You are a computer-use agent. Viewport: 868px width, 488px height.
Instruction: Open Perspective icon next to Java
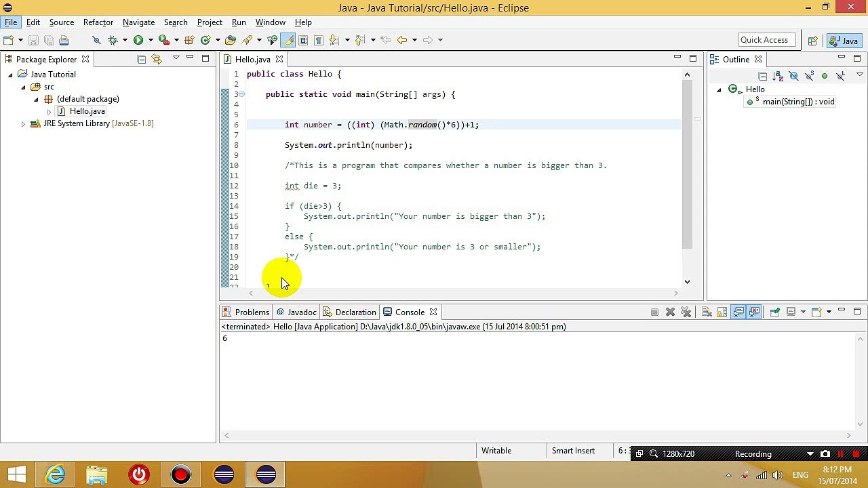[812, 41]
